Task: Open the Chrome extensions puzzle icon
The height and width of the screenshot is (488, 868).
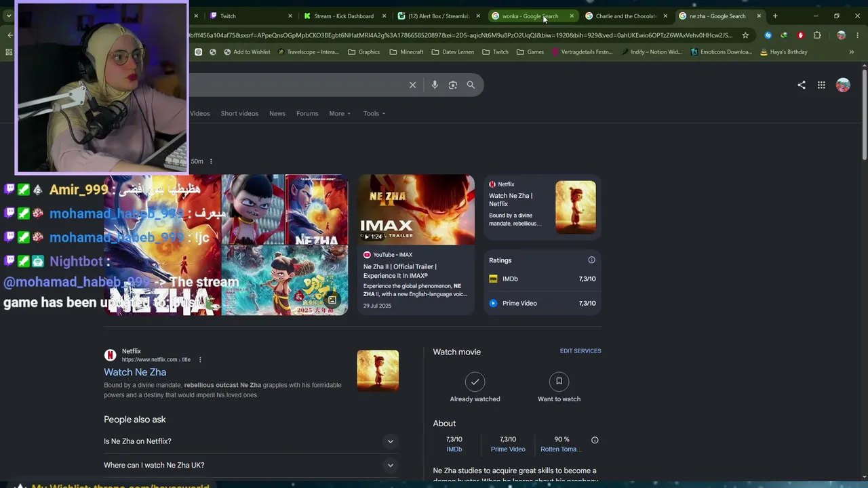Action: (817, 35)
